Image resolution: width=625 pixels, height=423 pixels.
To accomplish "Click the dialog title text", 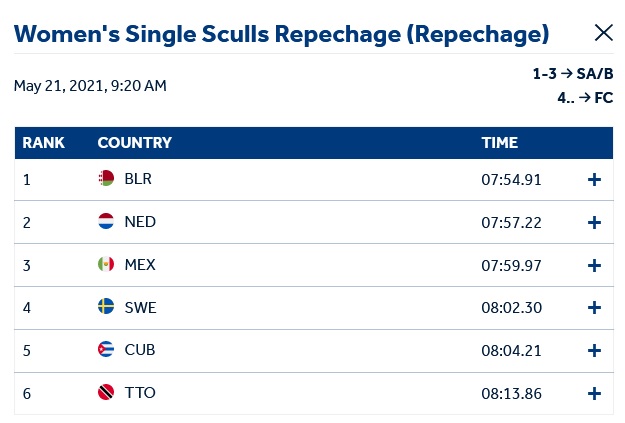I will (281, 34).
